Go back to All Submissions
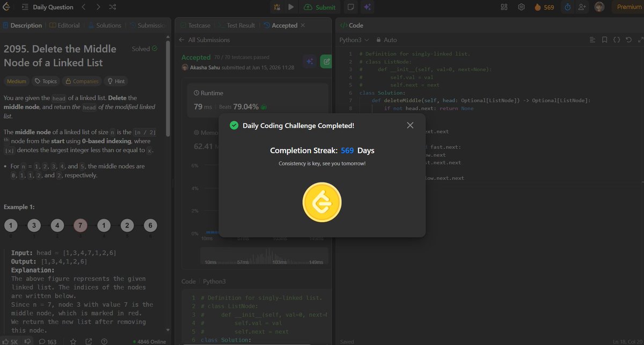 point(204,40)
